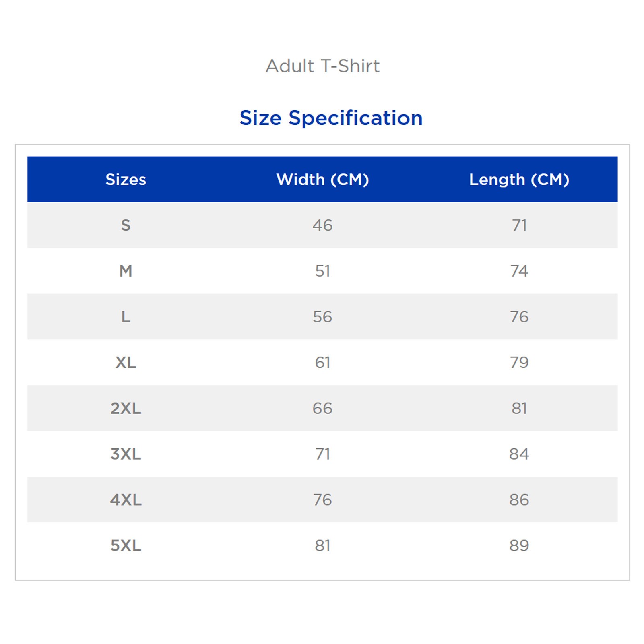644x644 pixels.
Task: Click the width value 66 for 2XL
Action: [x=322, y=408]
